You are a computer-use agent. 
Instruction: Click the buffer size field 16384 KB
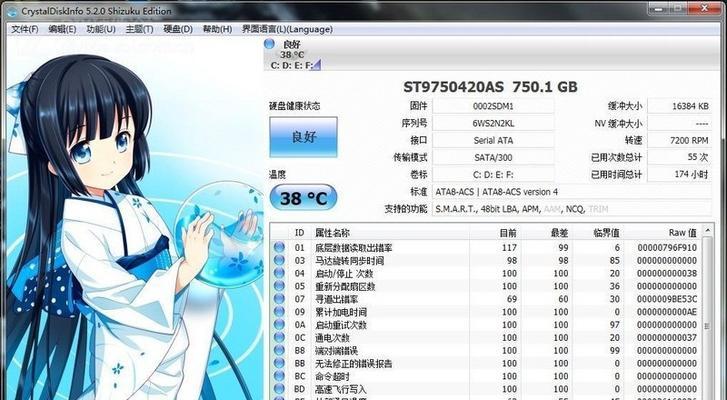tap(679, 106)
